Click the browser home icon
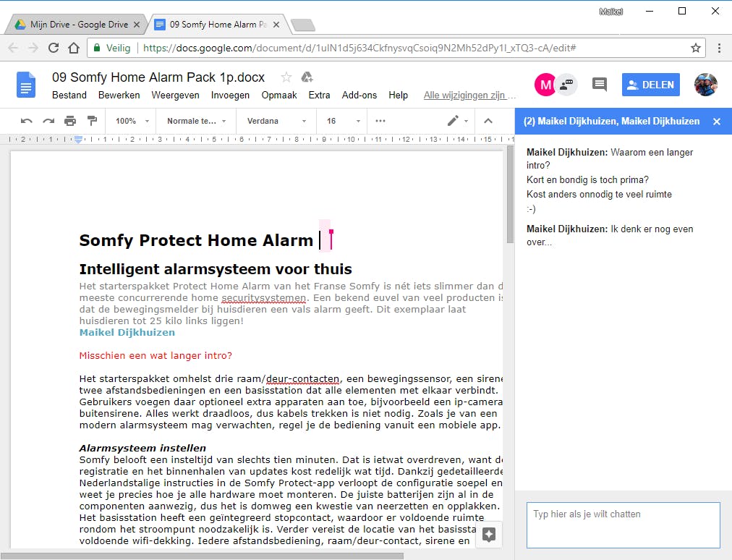 point(73,48)
